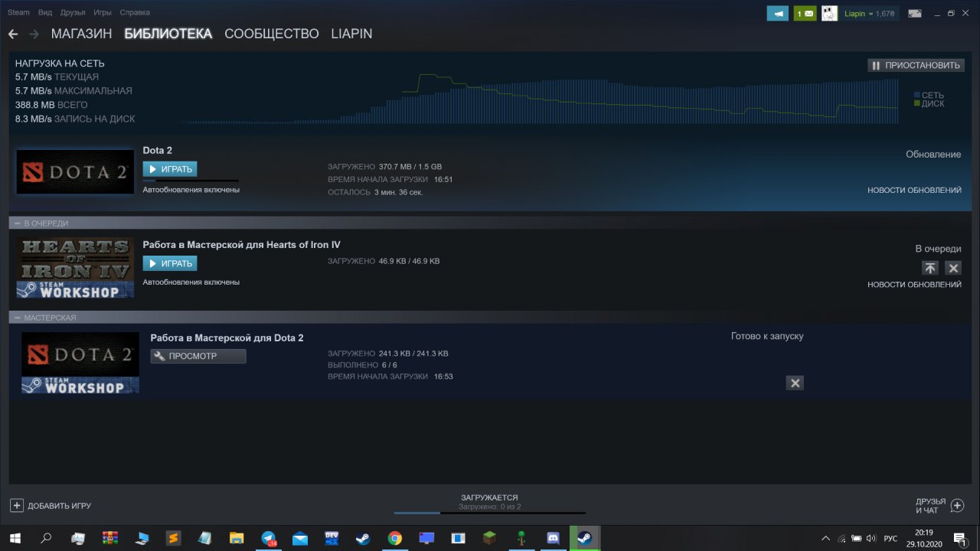
Task: Open the volume control in system tray
Action: (x=871, y=538)
